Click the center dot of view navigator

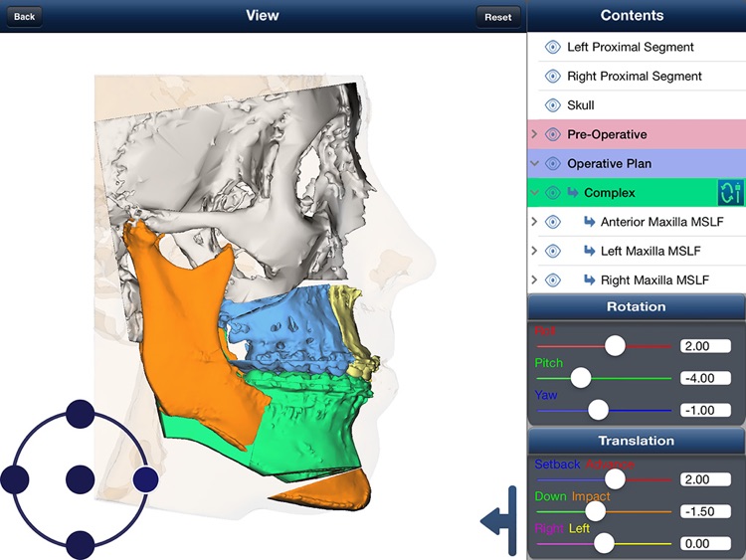coord(80,479)
